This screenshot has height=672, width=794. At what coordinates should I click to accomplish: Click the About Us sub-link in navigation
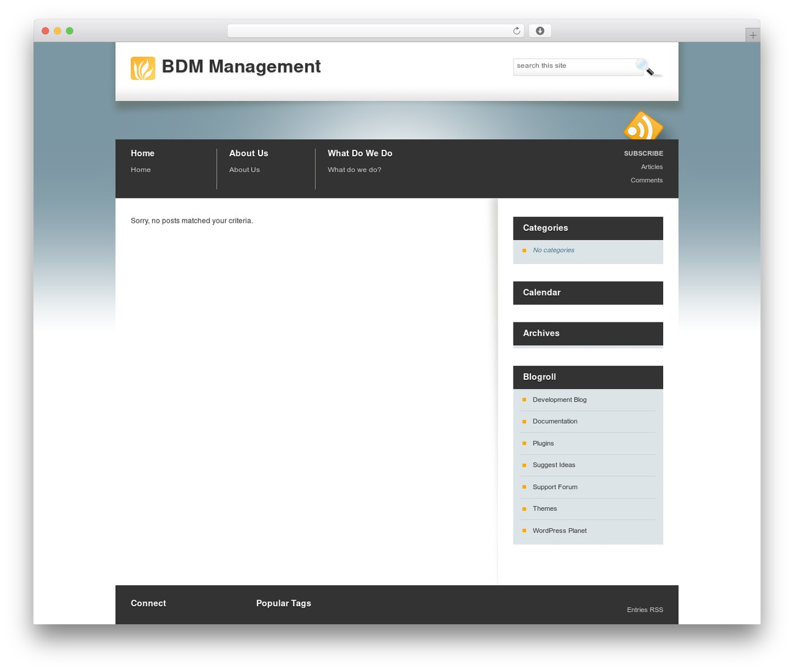click(244, 170)
